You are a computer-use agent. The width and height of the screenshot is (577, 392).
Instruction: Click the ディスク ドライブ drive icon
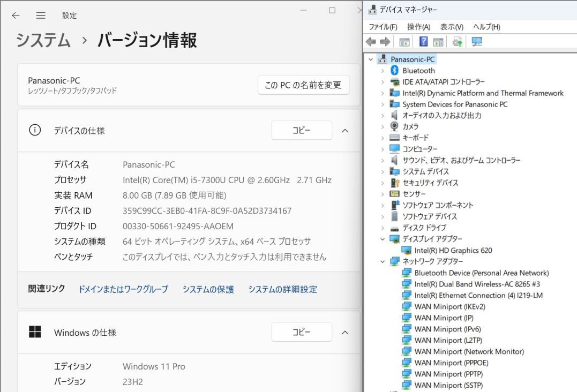[x=394, y=228]
